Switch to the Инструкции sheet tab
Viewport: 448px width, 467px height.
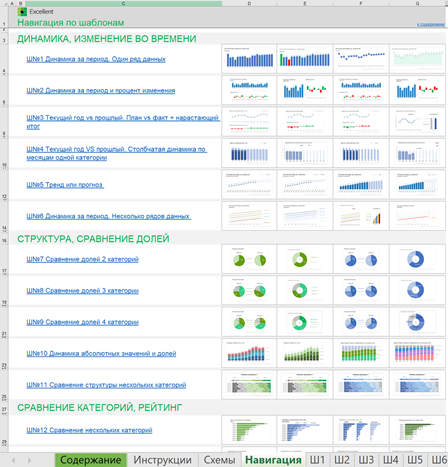(162, 460)
